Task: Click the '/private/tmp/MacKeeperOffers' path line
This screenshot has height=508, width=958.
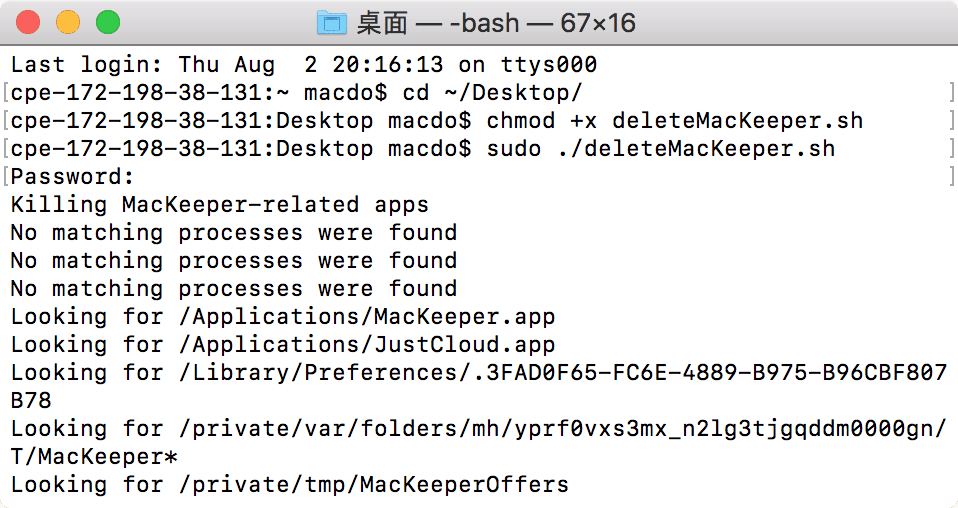Action: click(x=290, y=485)
